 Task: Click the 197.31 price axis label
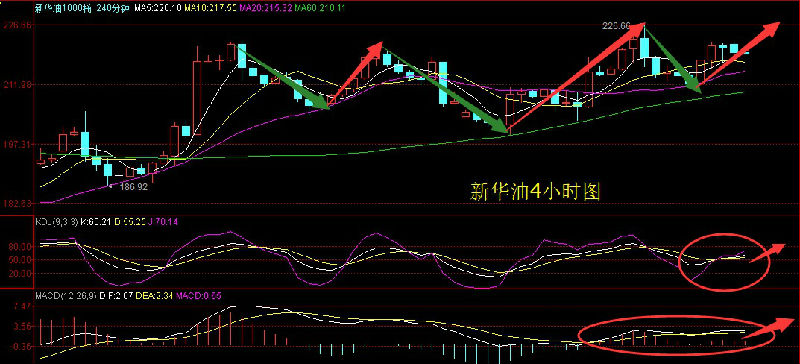click(x=17, y=145)
